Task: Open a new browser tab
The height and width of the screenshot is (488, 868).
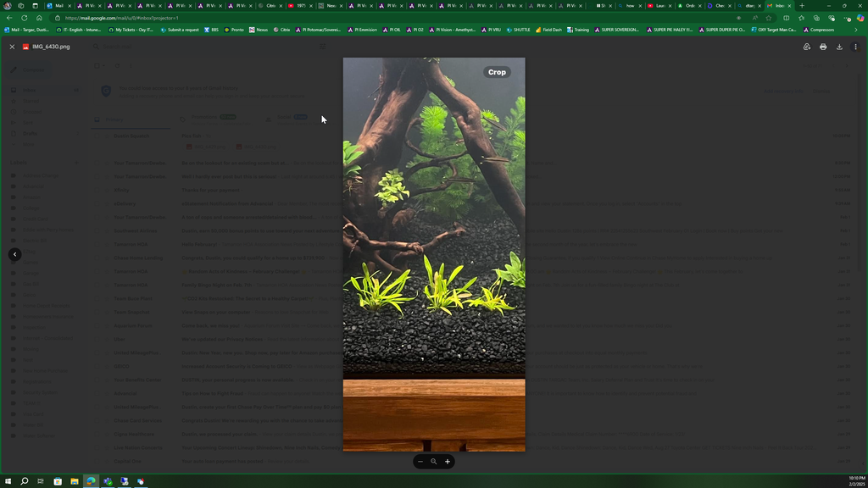Action: click(802, 6)
